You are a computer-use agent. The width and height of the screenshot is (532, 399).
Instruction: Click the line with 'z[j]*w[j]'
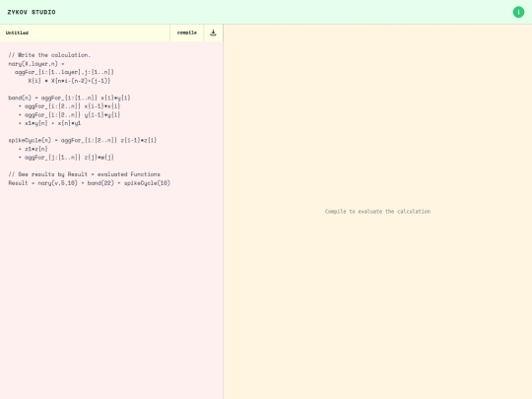(x=66, y=157)
